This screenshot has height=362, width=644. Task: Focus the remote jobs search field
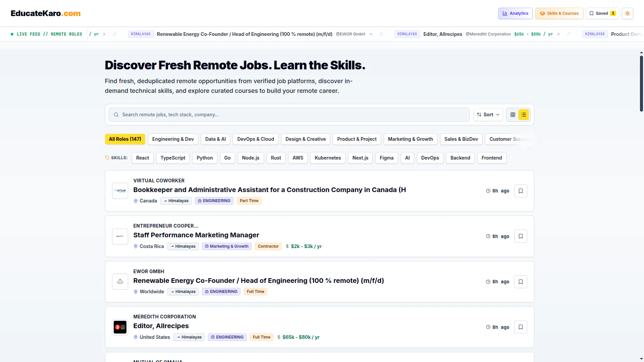pyautogui.click(x=289, y=115)
